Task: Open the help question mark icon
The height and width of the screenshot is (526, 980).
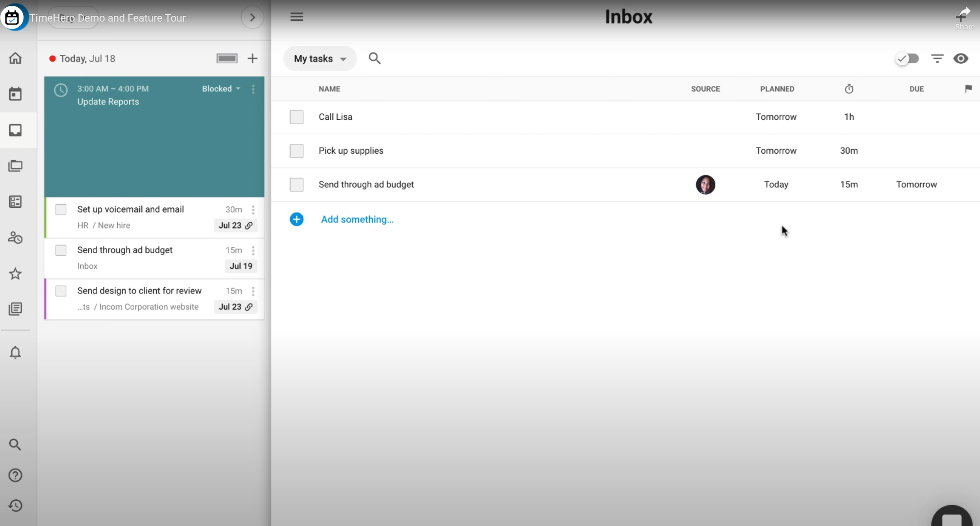Action: [15, 475]
